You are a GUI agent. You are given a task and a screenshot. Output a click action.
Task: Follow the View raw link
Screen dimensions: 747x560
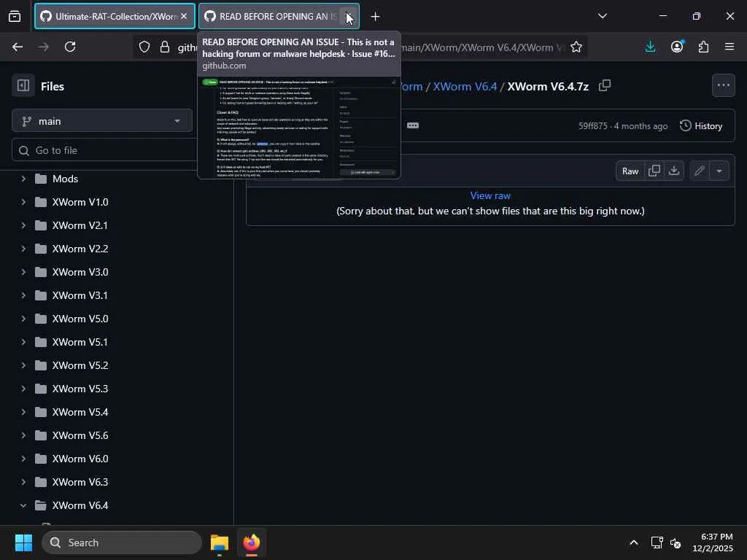point(490,195)
